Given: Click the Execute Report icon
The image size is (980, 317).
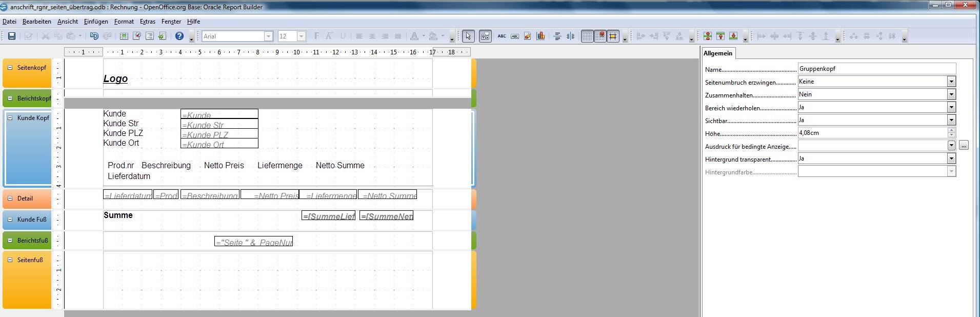Looking at the screenshot, I should pos(162,36).
